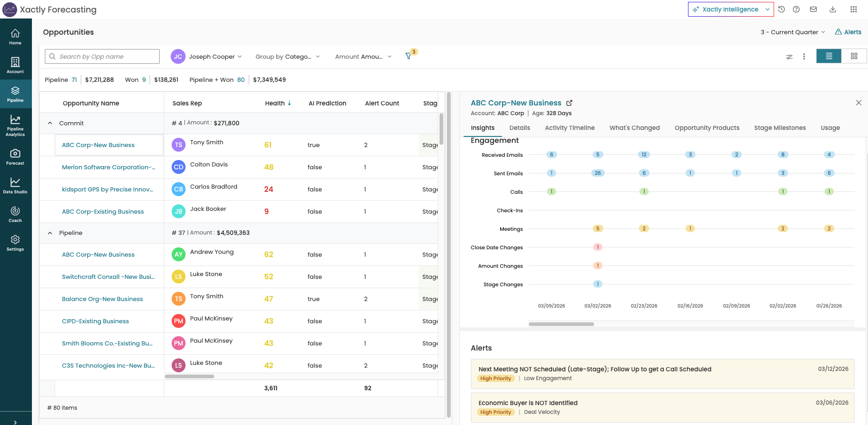Click the Alerts link
This screenshot has width=868, height=425.
click(x=848, y=32)
